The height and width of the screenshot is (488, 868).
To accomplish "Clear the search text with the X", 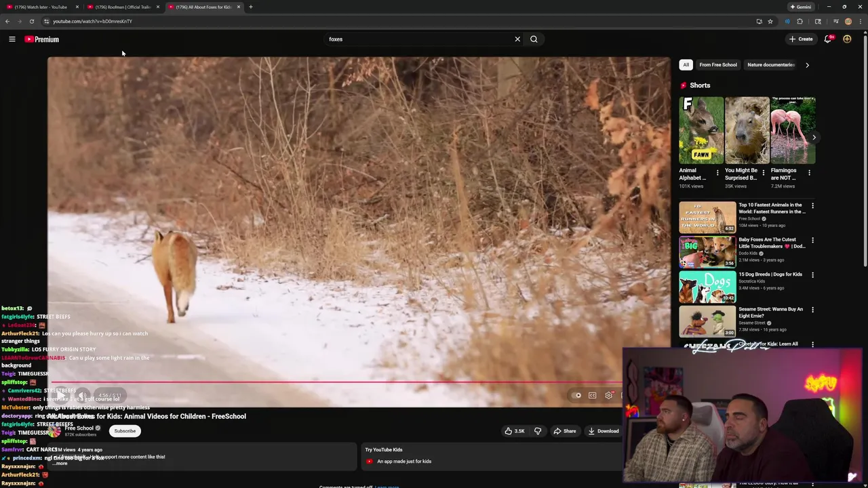I will coord(517,39).
